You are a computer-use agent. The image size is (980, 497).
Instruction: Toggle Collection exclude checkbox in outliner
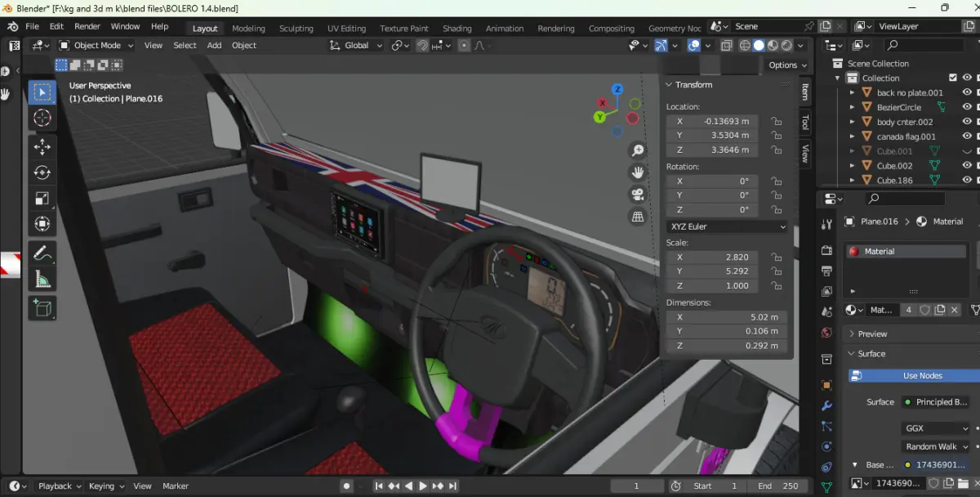coord(952,78)
